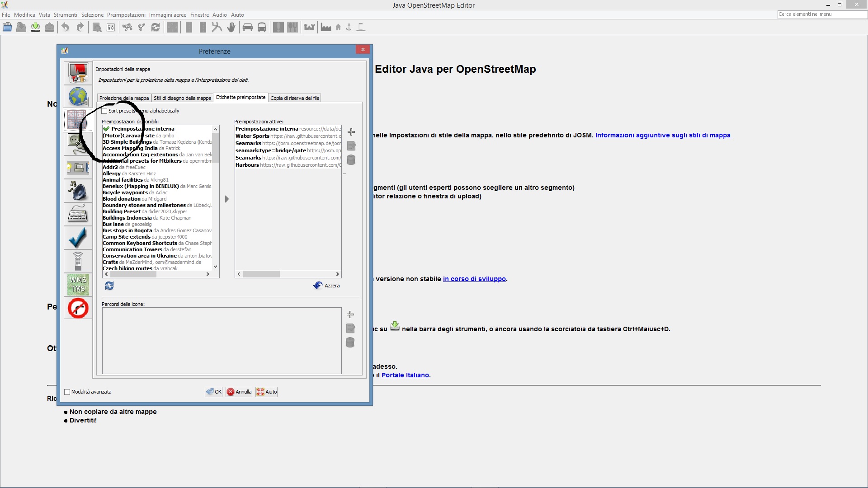
Task: Click the Azzera reset button
Action: tap(327, 286)
